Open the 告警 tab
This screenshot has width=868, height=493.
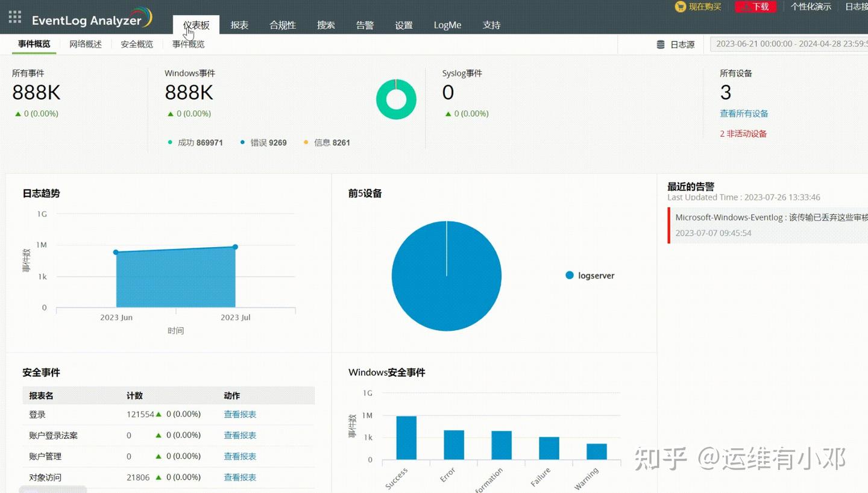(365, 25)
